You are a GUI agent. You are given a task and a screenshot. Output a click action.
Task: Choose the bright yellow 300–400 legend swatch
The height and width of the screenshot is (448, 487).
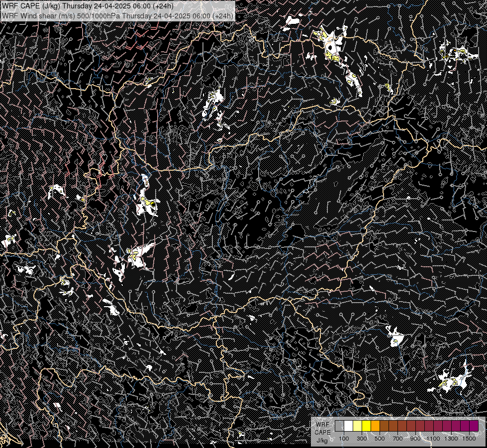point(367,426)
